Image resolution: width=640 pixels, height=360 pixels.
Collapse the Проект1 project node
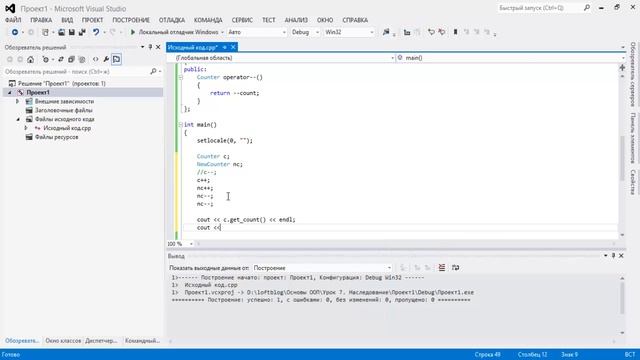(x=10, y=93)
